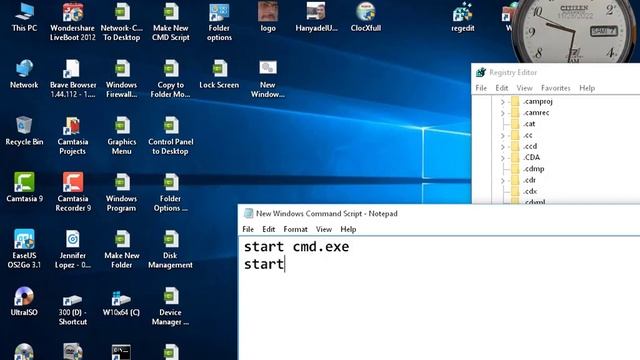Launch UltraISO shortcut
The image size is (640, 360).
pos(24,301)
